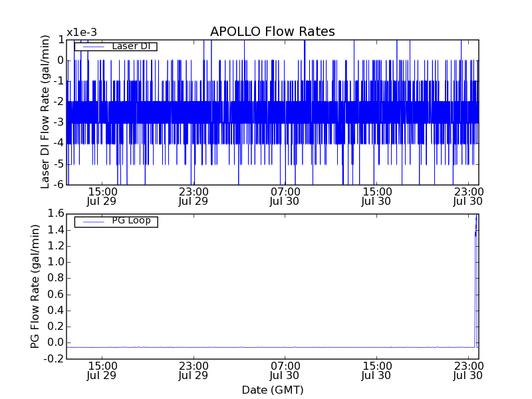Click the '-0.2' y-axis value on PG chart
532x399 pixels.
(54, 358)
